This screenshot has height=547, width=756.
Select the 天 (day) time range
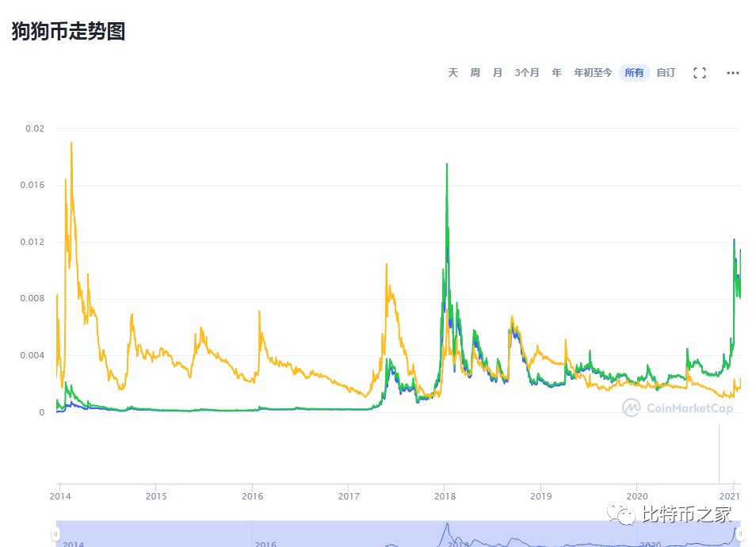[x=452, y=73]
